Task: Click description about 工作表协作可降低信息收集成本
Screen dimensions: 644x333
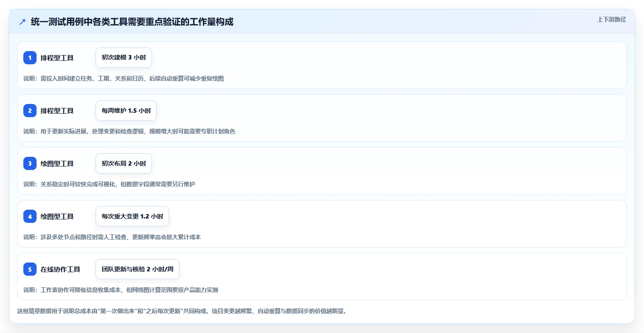Action: (121, 290)
